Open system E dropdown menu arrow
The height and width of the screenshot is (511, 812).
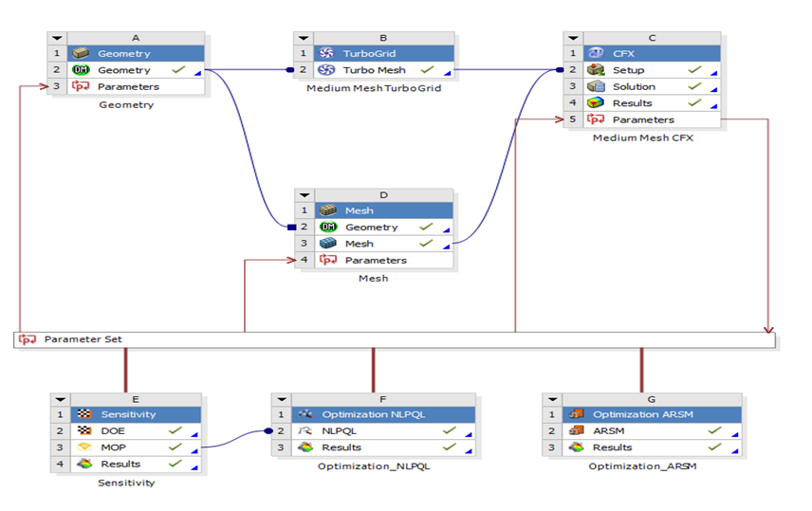(x=61, y=399)
